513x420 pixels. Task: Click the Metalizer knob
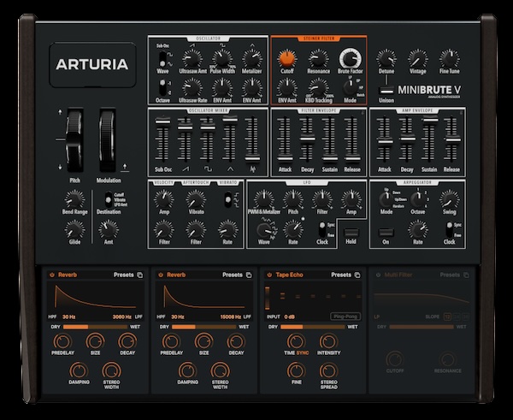252,59
